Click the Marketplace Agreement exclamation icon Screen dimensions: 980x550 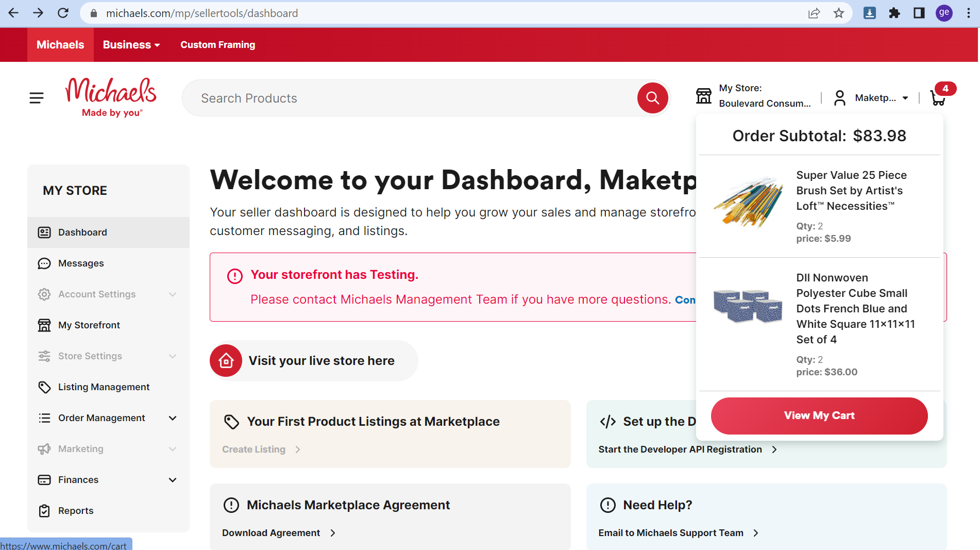(x=231, y=505)
